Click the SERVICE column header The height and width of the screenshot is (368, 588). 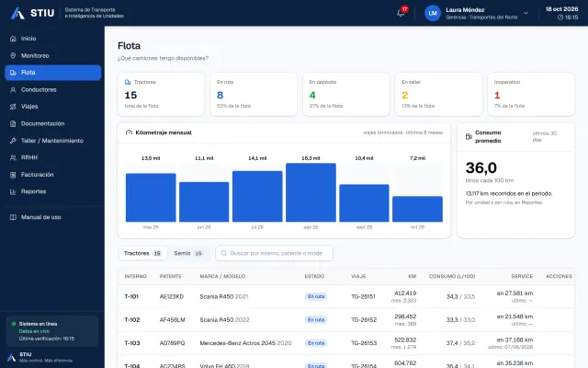pos(522,276)
